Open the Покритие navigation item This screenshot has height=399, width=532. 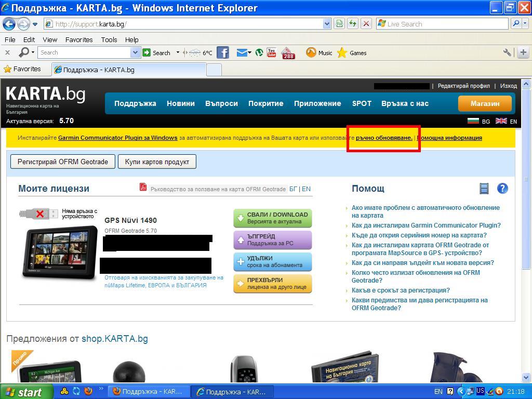coord(265,103)
